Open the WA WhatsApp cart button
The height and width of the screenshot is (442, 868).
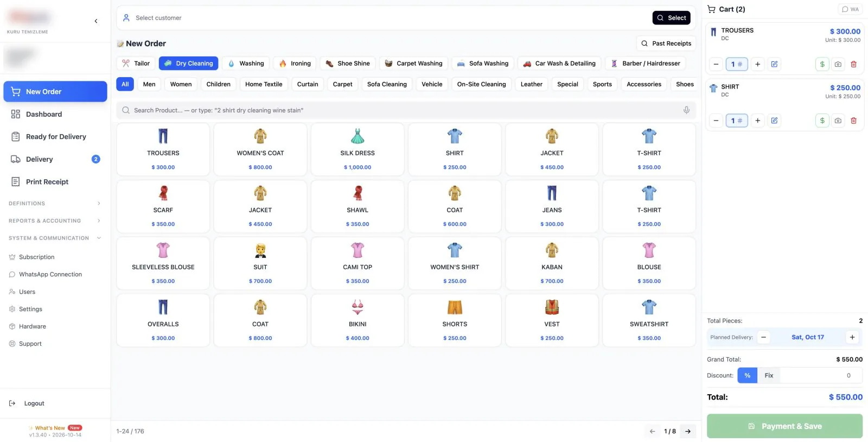[x=850, y=9]
